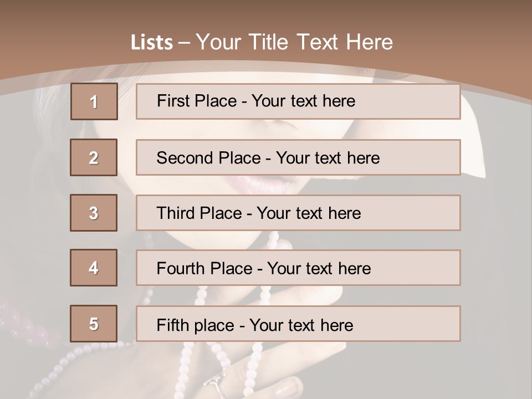532x399 pixels.
Task: Select the number 1 box
Action: [x=94, y=101]
